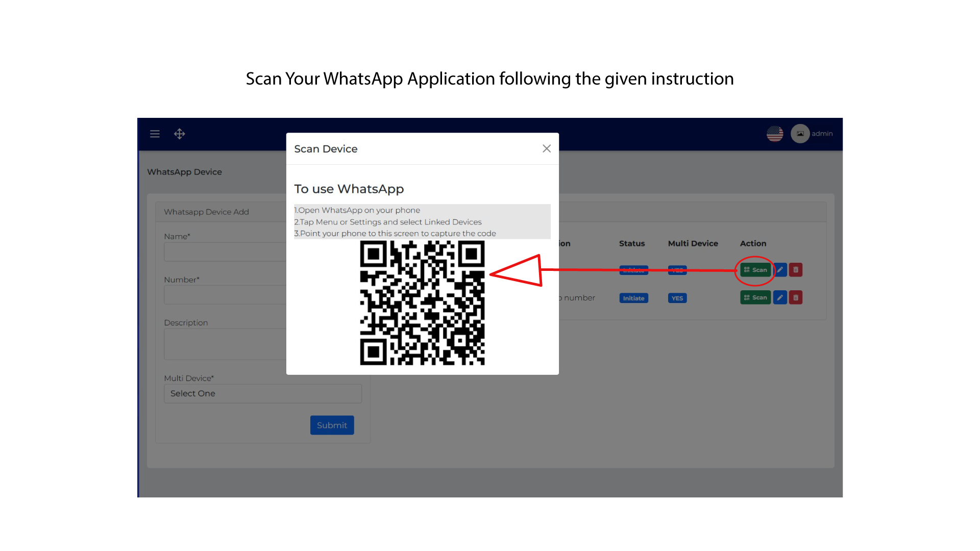Open the hamburger sidebar menu

click(155, 134)
